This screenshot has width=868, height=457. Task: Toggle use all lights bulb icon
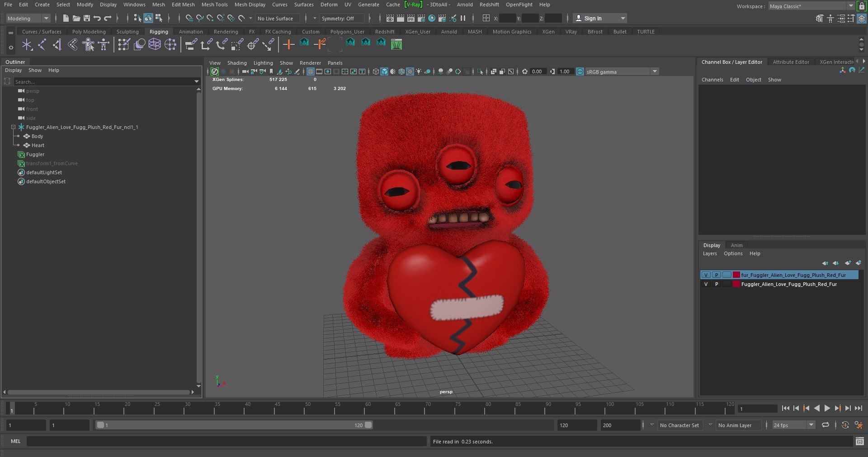[419, 71]
